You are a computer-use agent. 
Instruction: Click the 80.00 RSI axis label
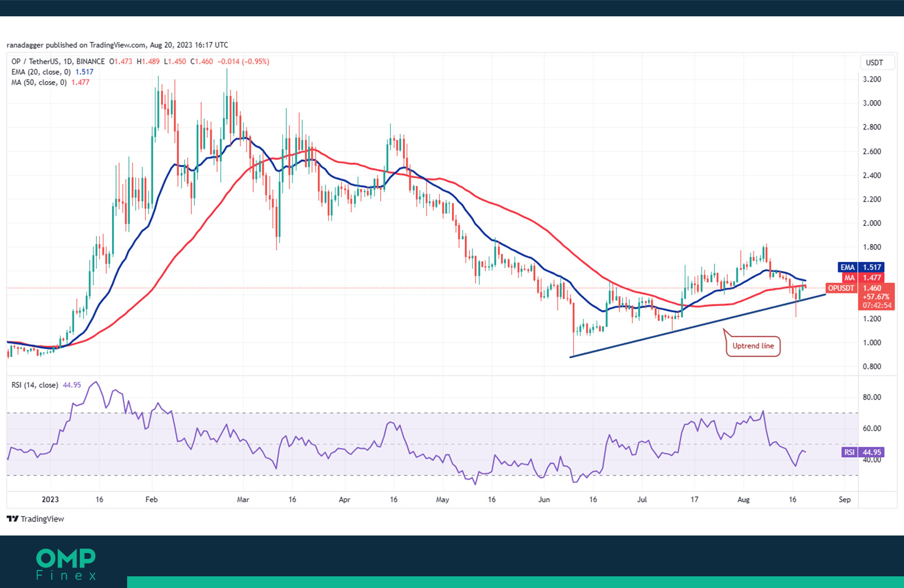872,397
